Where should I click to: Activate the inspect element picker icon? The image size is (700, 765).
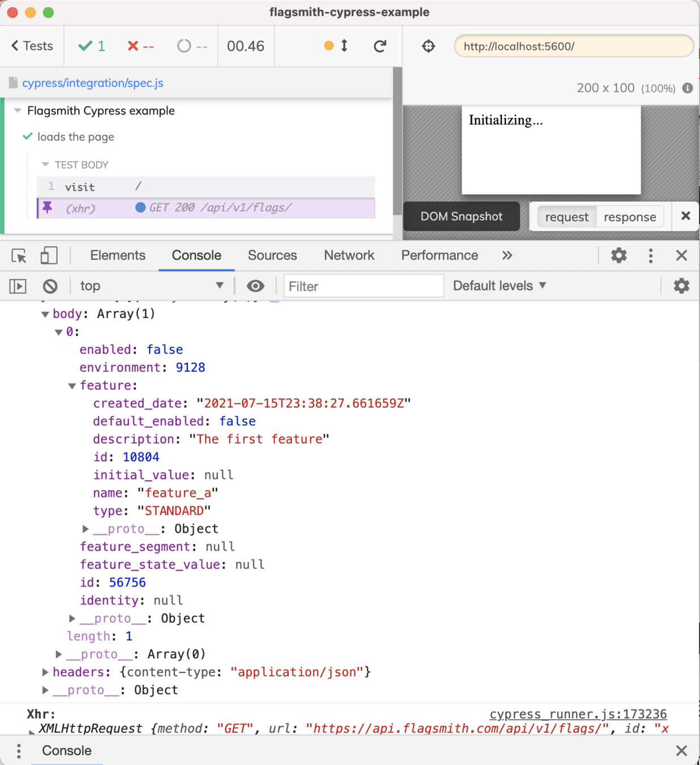(19, 256)
